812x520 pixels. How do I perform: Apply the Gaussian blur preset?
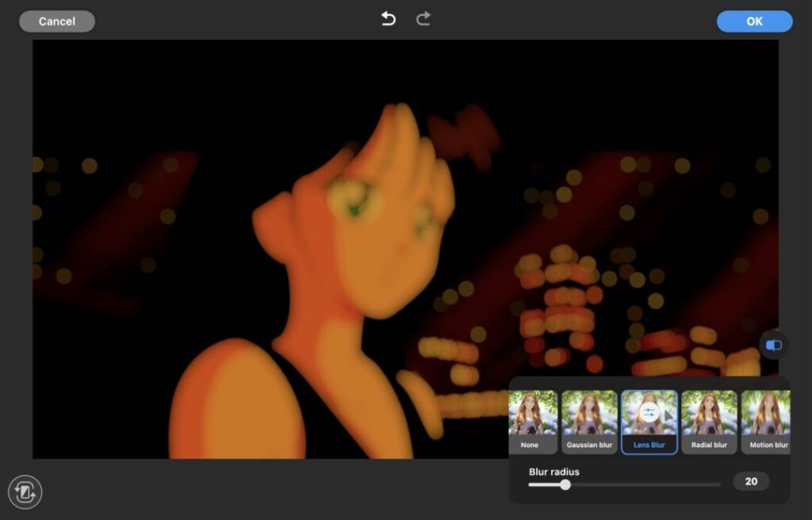point(589,421)
